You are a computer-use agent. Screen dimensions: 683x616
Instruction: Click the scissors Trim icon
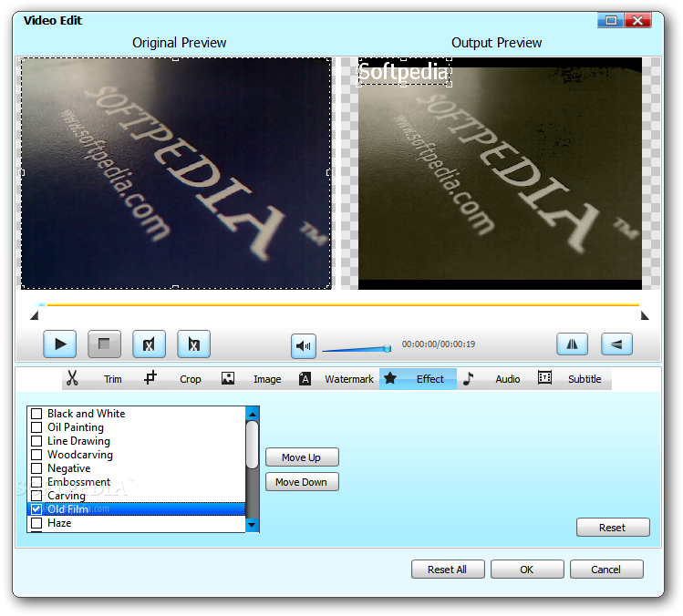[72, 378]
